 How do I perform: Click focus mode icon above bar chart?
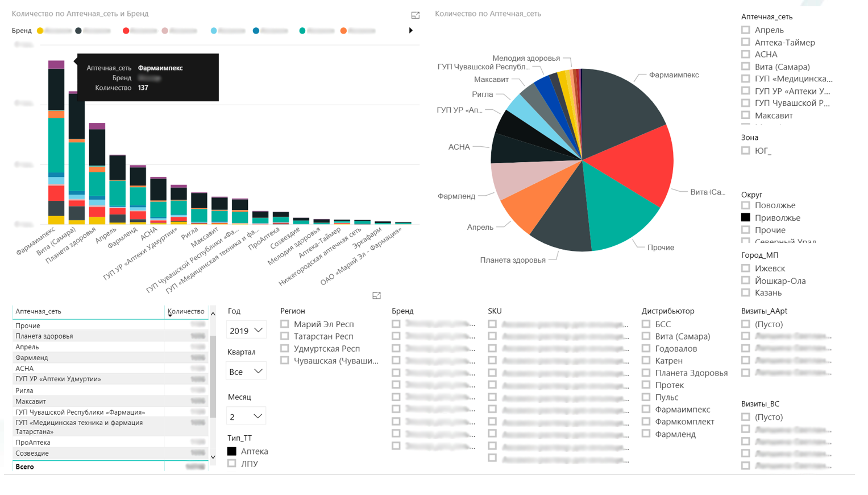click(x=416, y=15)
